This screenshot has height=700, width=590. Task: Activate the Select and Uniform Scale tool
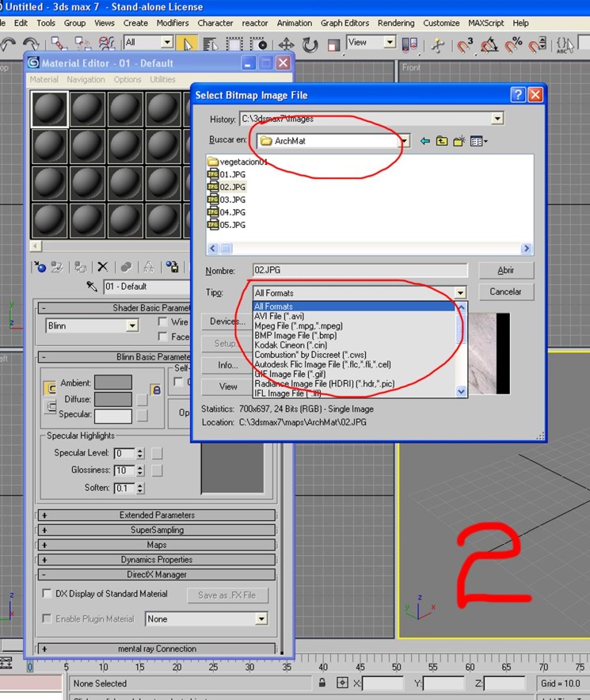333,44
